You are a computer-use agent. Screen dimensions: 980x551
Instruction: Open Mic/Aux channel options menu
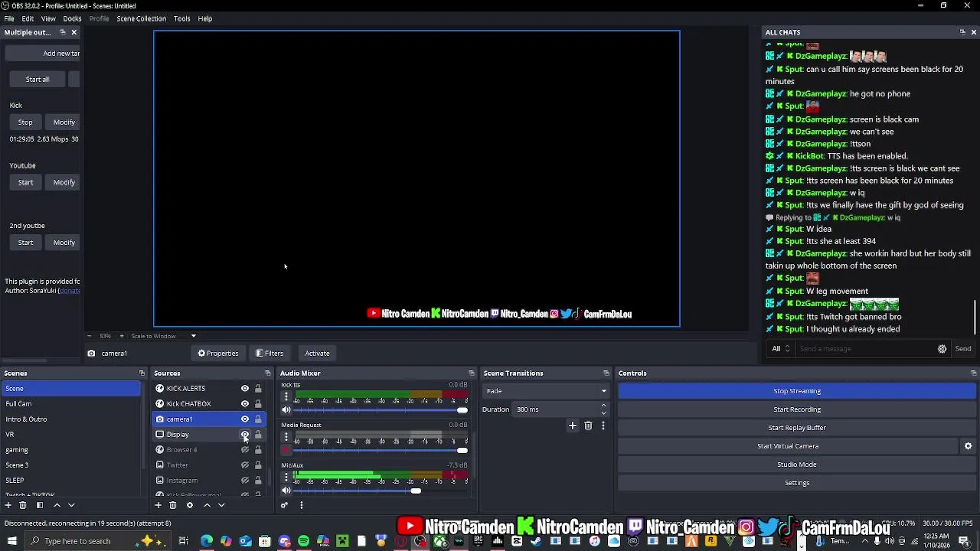286,477
